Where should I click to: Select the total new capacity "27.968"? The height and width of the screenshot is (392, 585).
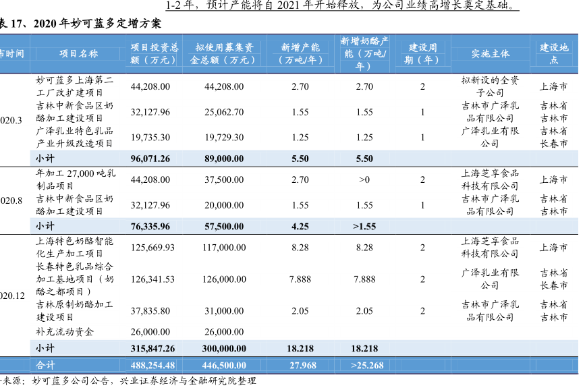pos(302,365)
